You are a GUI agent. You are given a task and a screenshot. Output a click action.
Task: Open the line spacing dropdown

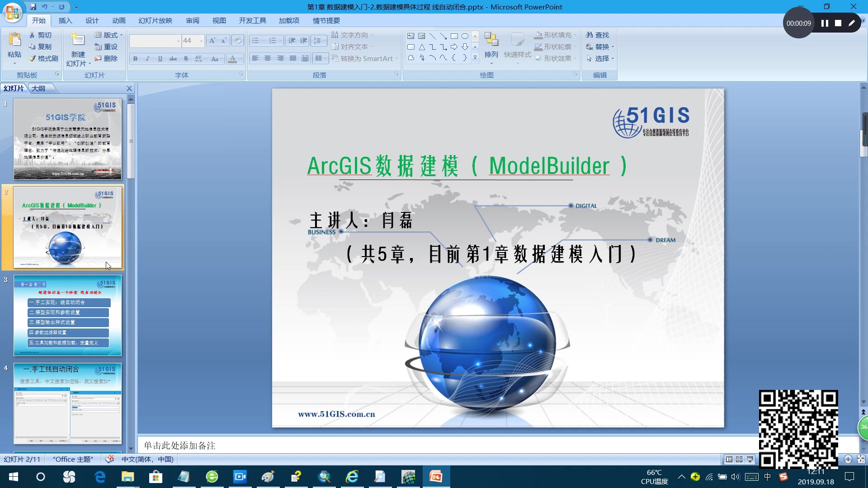point(319,41)
